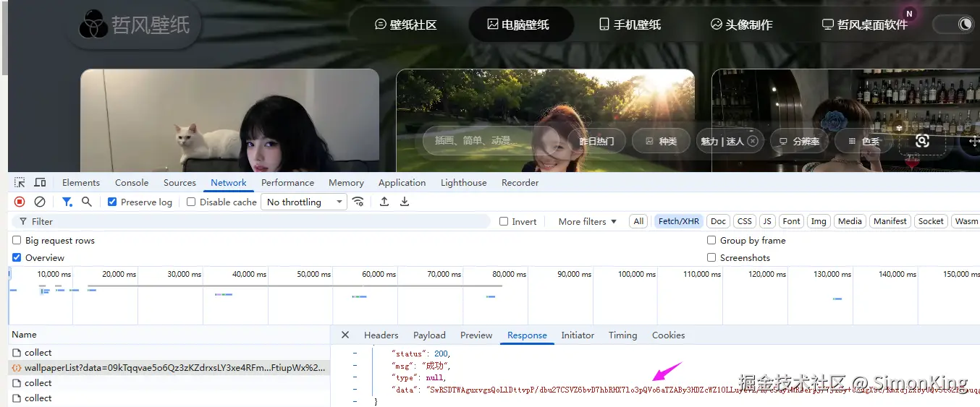Expand the More filters dropdown

(587, 221)
